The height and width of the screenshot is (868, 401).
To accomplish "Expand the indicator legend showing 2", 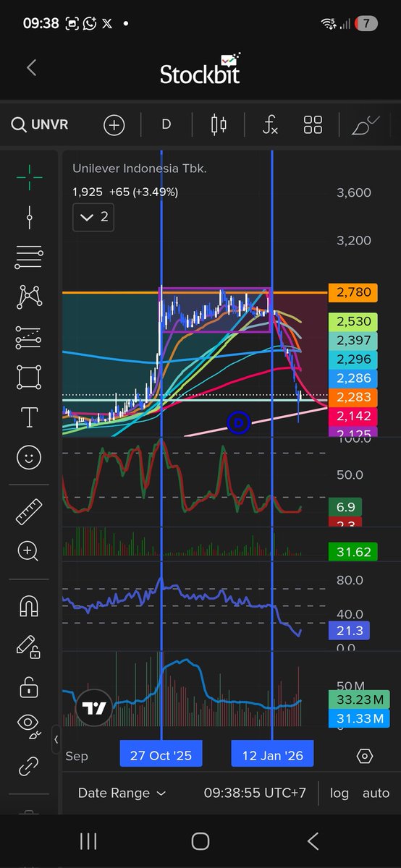I will pos(93,216).
